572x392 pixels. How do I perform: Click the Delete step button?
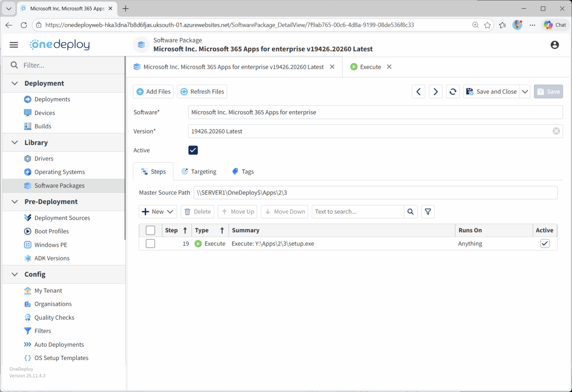[197, 212]
